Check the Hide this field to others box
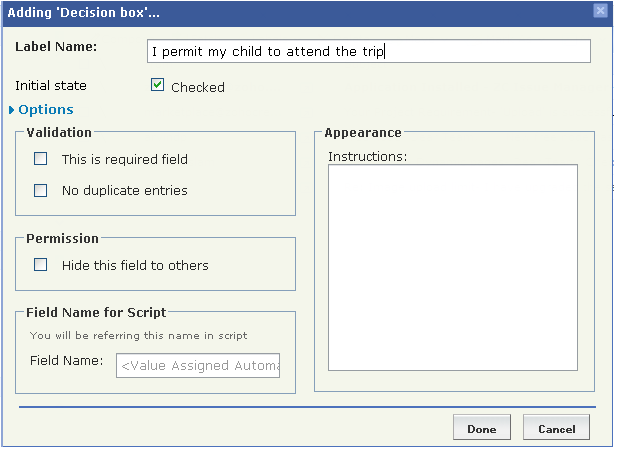617x451 pixels. click(x=41, y=265)
